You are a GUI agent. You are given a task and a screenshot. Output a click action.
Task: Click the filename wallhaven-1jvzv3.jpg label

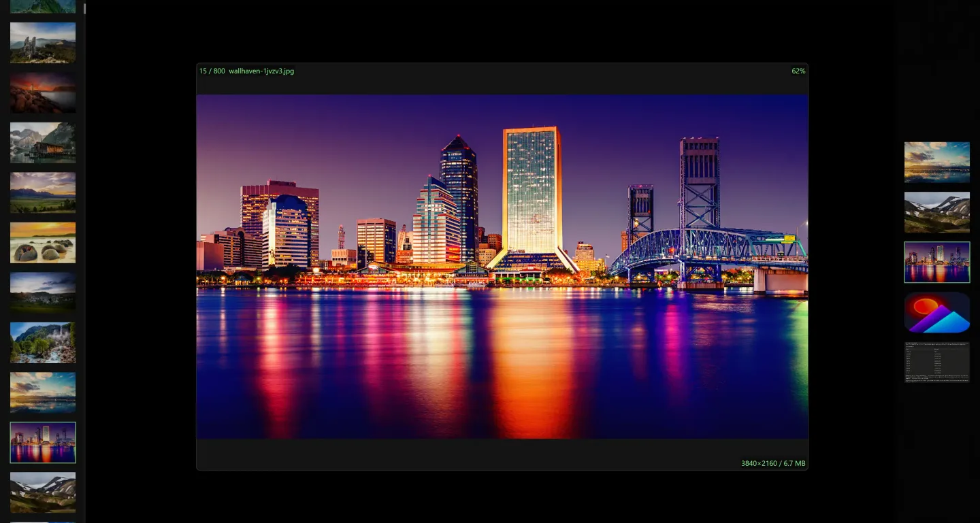[261, 71]
